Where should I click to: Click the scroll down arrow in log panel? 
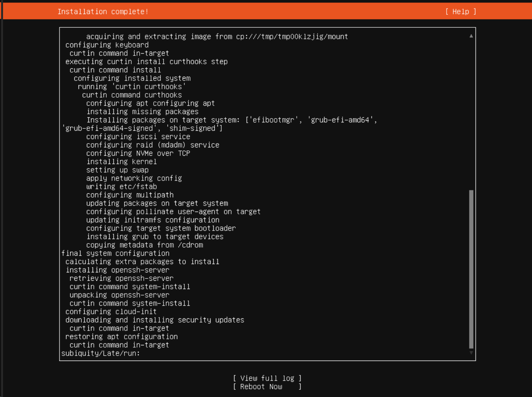coord(471,353)
